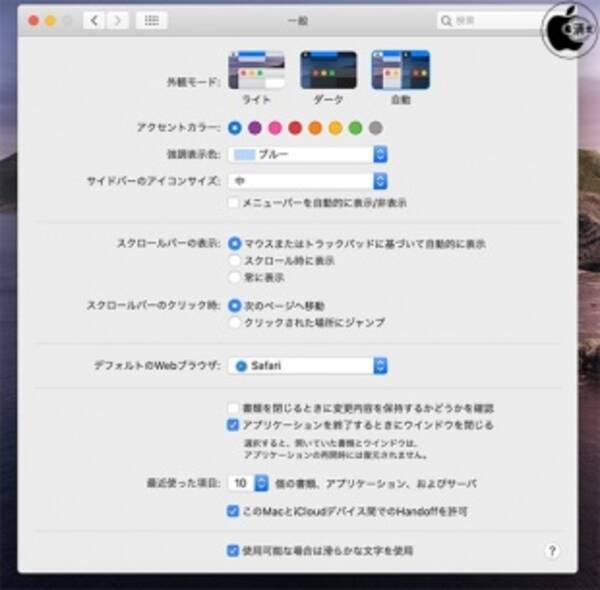Open help with the question mark button
This screenshot has height=590, width=600.
(552, 551)
